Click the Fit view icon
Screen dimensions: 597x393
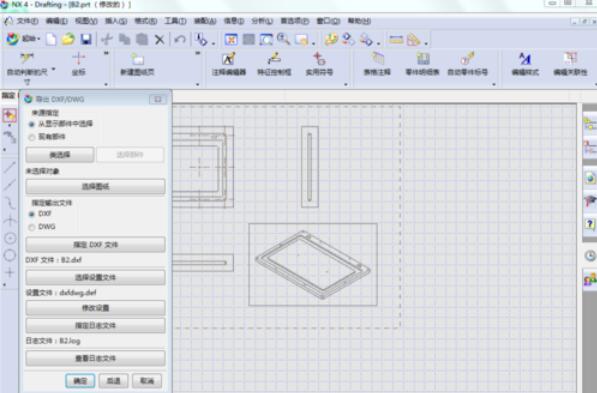coord(231,39)
